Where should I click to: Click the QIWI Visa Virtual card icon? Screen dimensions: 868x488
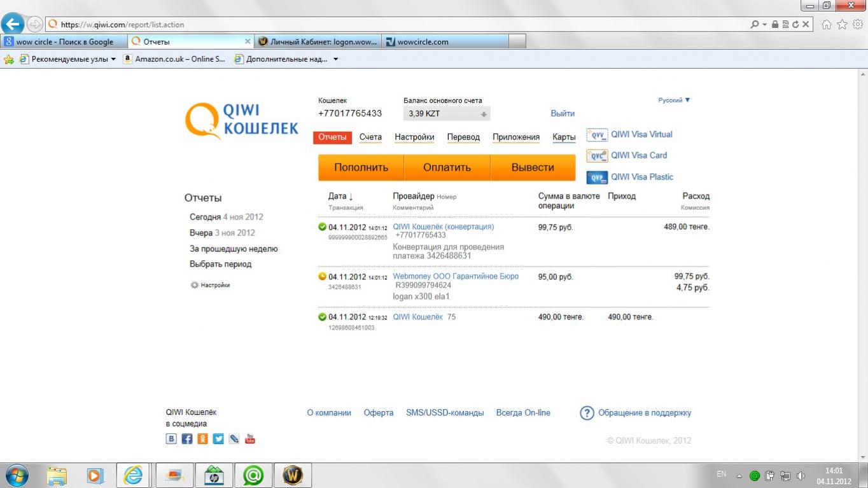point(597,135)
